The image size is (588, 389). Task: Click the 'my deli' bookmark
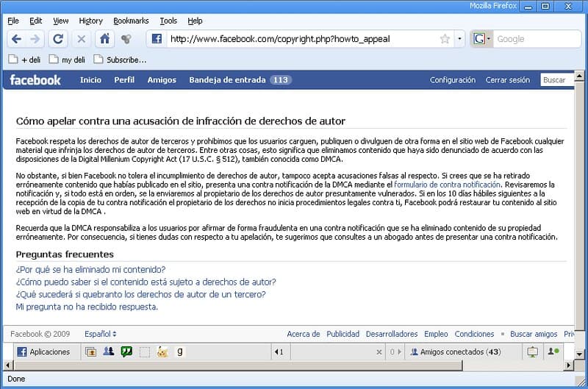[68, 60]
